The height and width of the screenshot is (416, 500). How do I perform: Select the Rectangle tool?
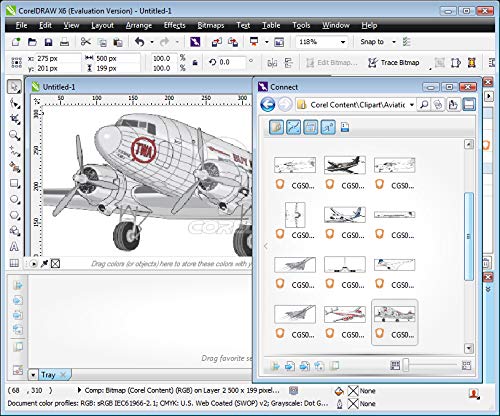click(14, 183)
